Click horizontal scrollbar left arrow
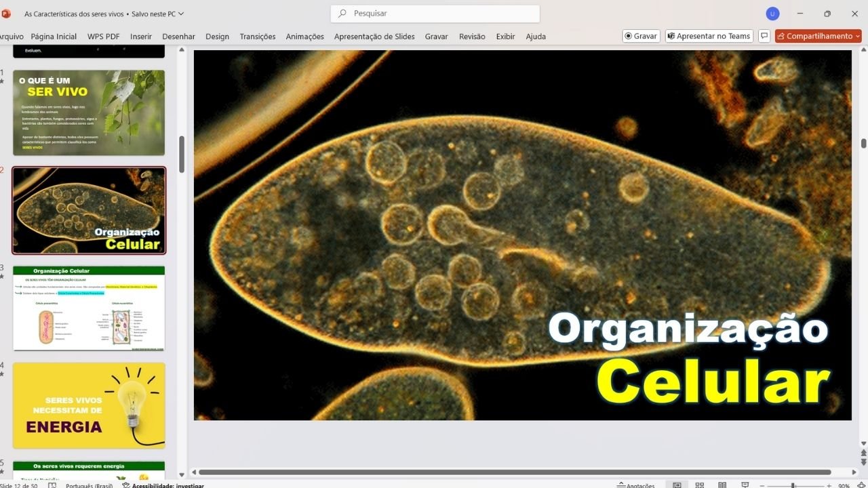Image resolution: width=868 pixels, height=488 pixels. click(x=194, y=472)
